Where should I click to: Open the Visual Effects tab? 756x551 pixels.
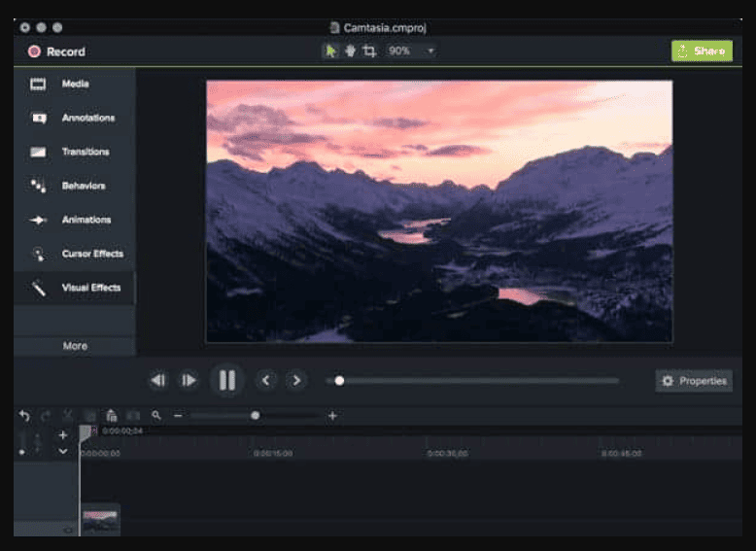tap(74, 288)
